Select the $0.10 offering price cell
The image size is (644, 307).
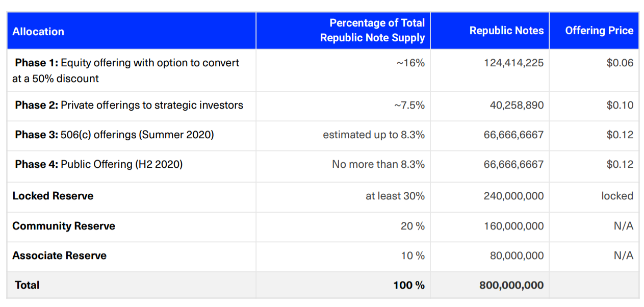point(620,105)
